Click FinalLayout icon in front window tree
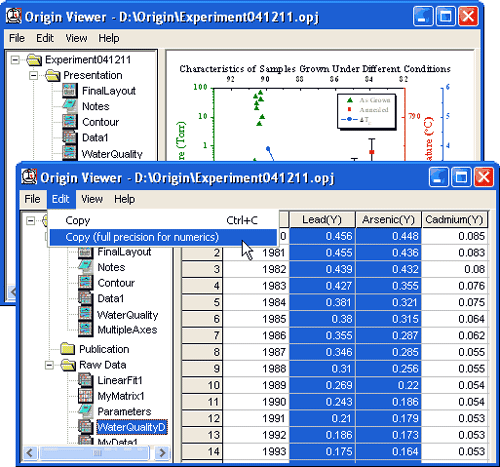 (x=85, y=252)
